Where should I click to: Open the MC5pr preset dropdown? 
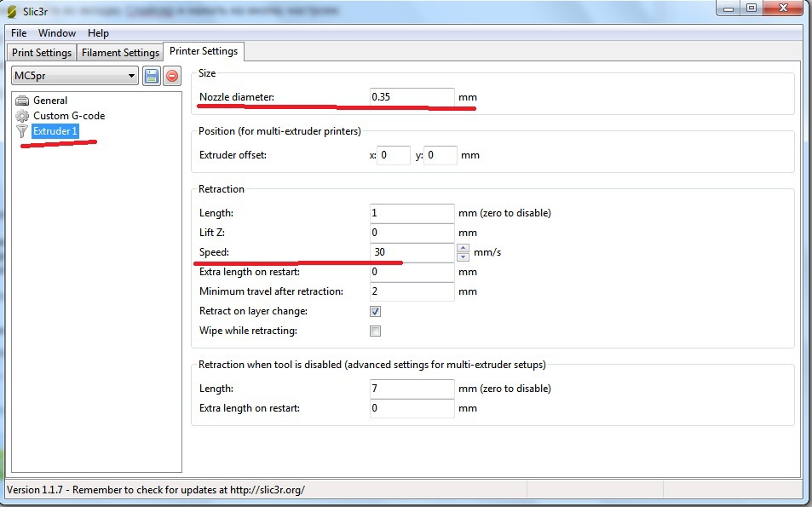(75, 76)
